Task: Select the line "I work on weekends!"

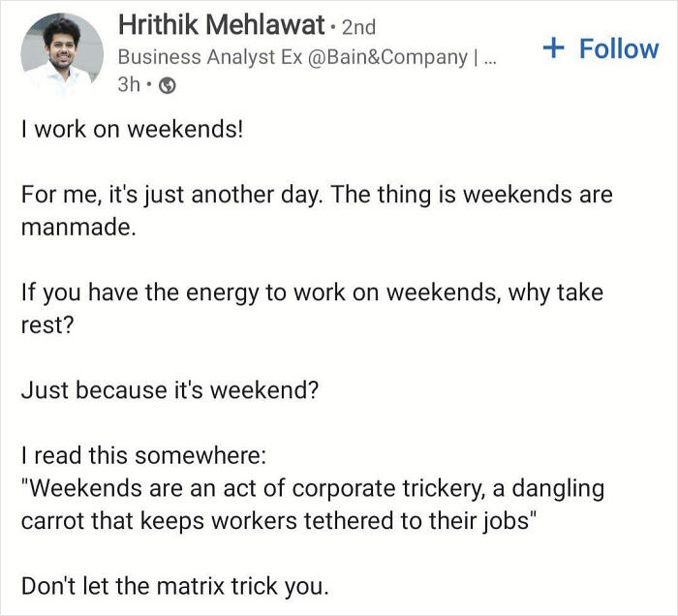Action: coord(132,129)
